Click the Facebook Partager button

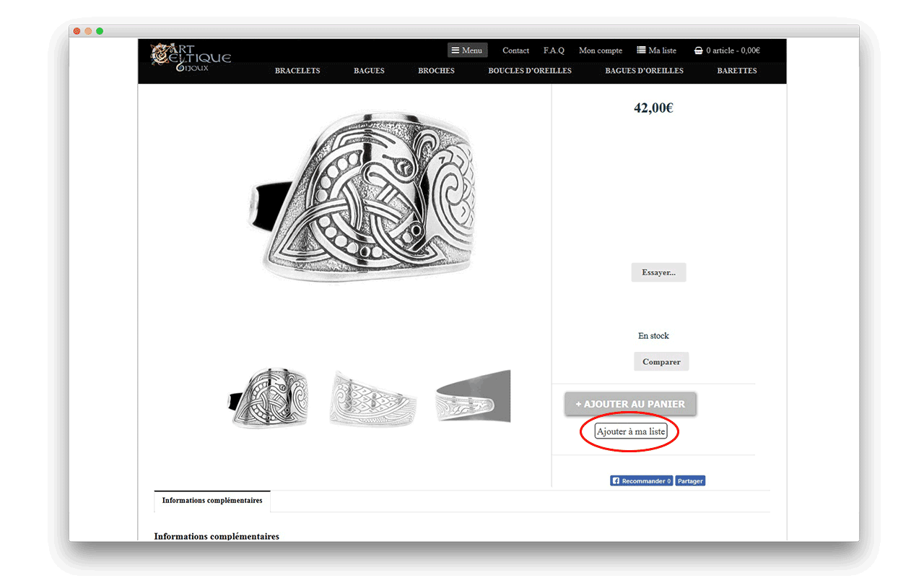coord(690,481)
